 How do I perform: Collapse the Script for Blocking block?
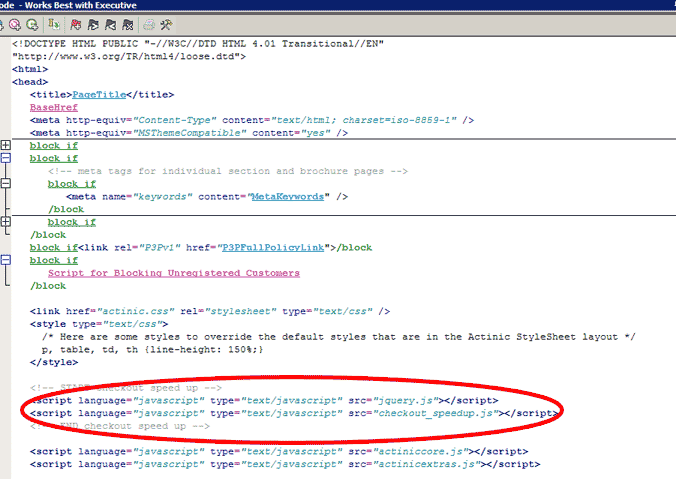(x=6, y=260)
